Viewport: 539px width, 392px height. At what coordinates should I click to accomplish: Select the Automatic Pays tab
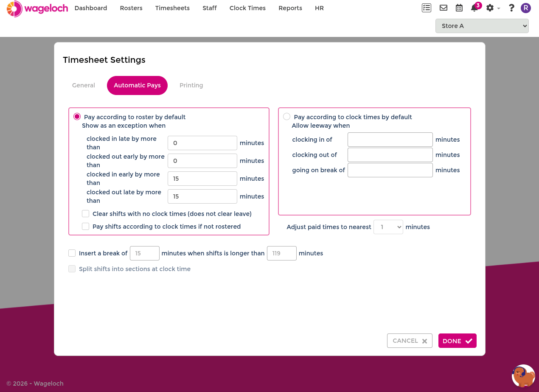tap(137, 85)
